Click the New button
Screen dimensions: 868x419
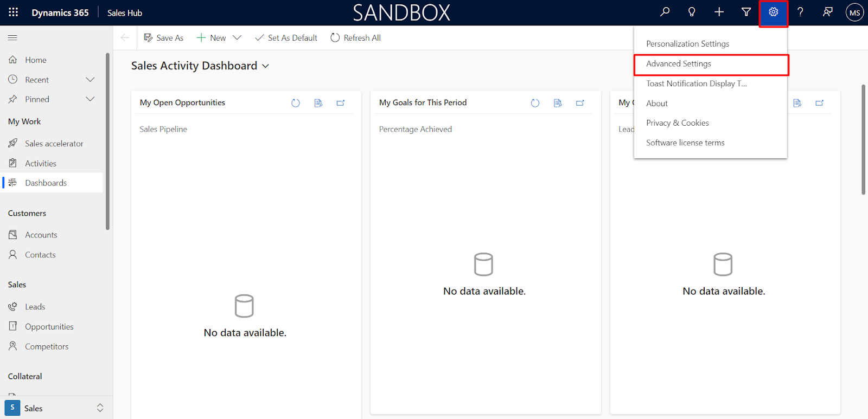(x=212, y=37)
